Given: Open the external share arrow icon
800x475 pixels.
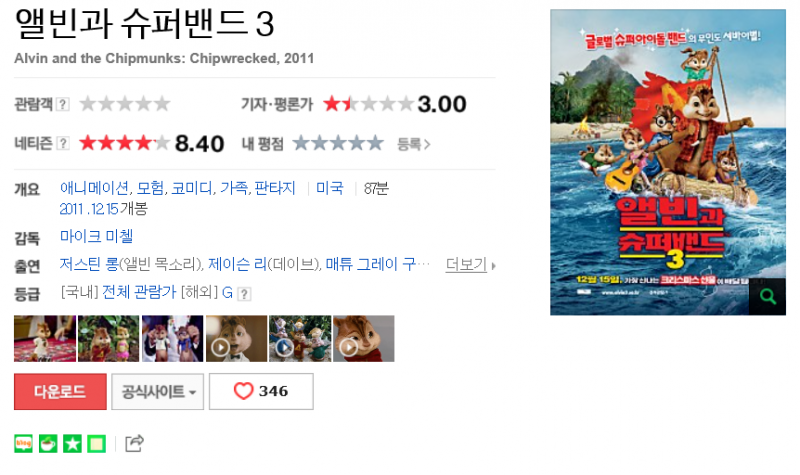Looking at the screenshot, I should [135, 443].
